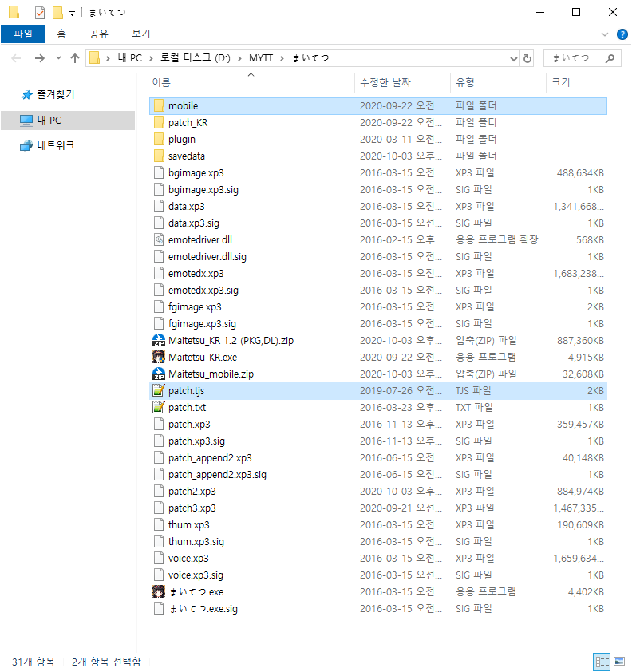Select the emotedriver.dll.sig file name

click(x=207, y=257)
